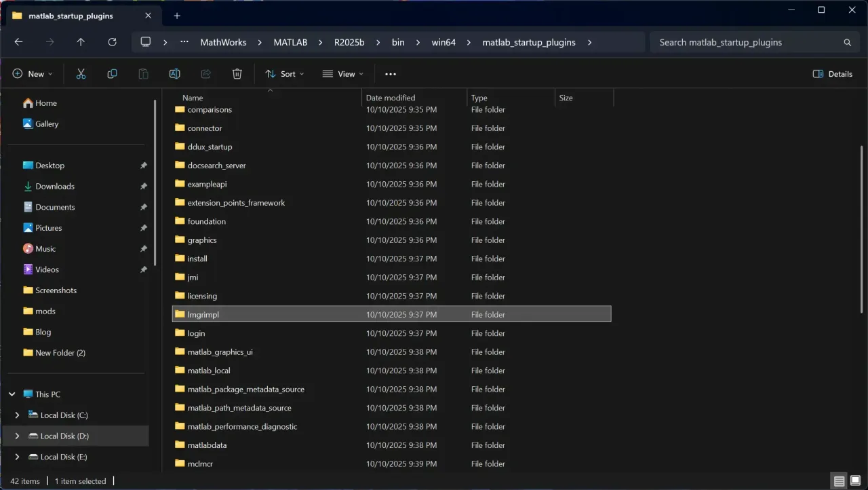
Task: Click the Paste clipboard icon
Action: point(144,74)
